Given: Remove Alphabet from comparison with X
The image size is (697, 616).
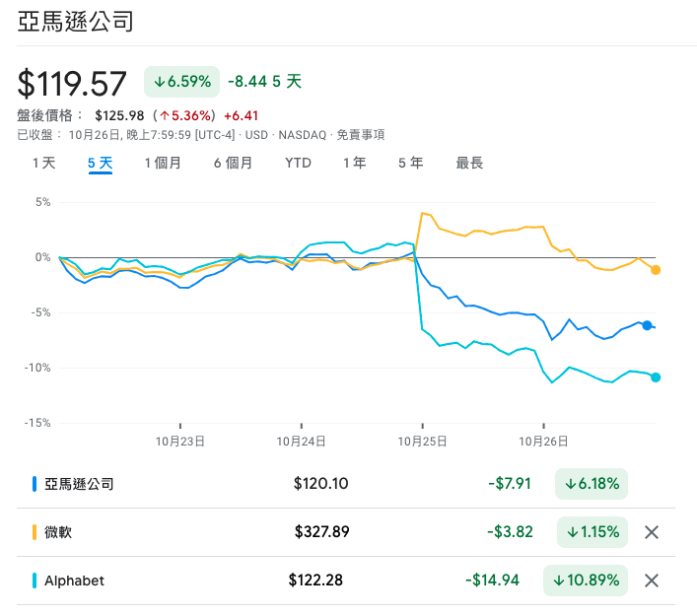Looking at the screenshot, I should coord(652,581).
